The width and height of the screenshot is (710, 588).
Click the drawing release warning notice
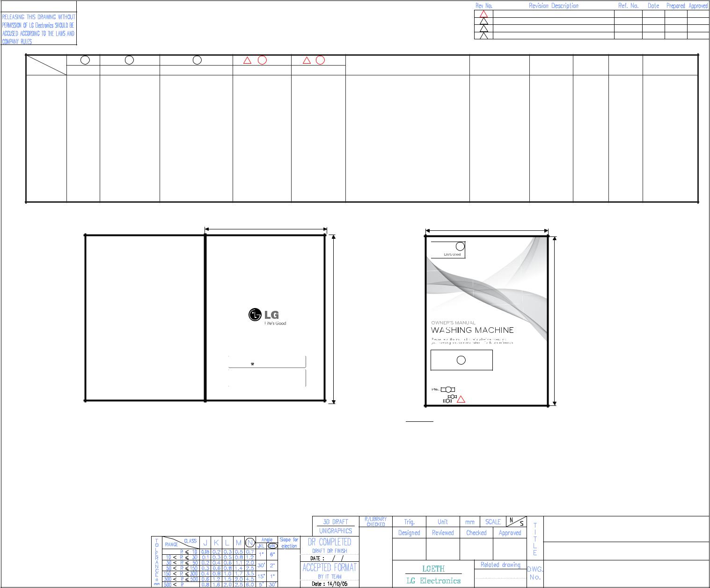click(38, 29)
